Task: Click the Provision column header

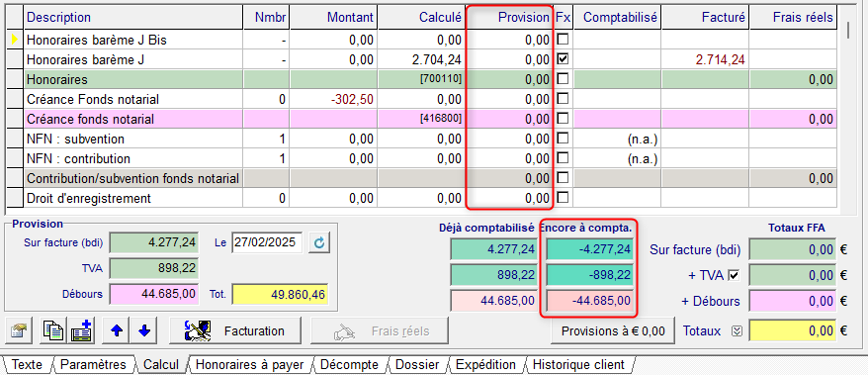Action: click(509, 17)
